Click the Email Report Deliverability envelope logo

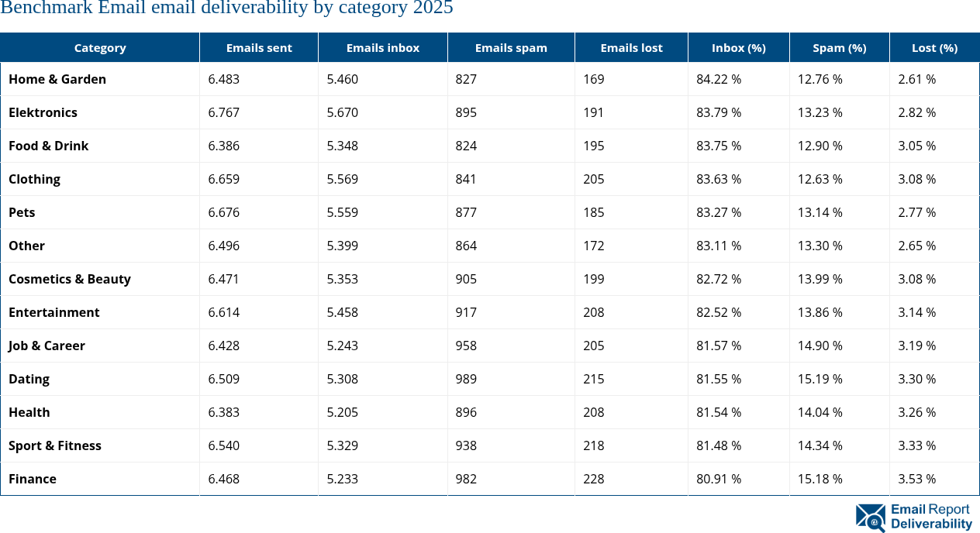coord(870,518)
